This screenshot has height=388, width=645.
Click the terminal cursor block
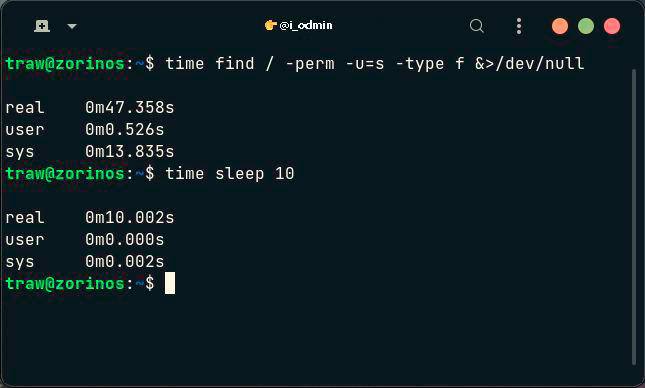coord(170,283)
